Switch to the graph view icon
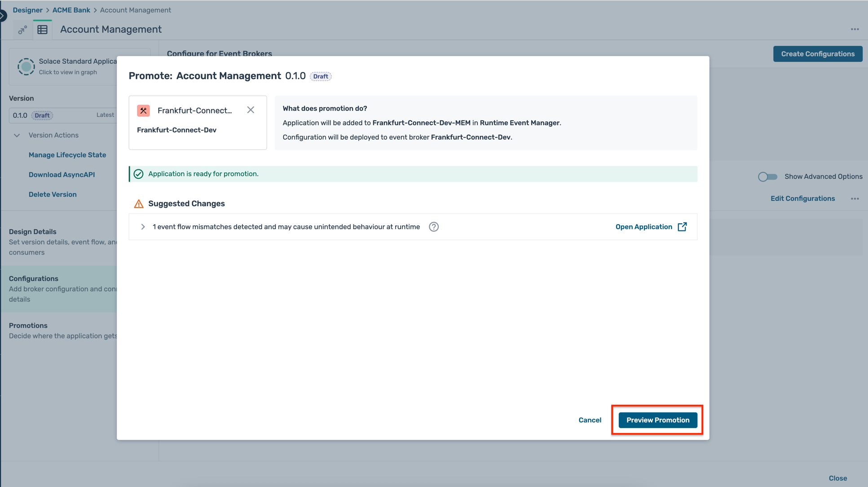 [x=22, y=30]
